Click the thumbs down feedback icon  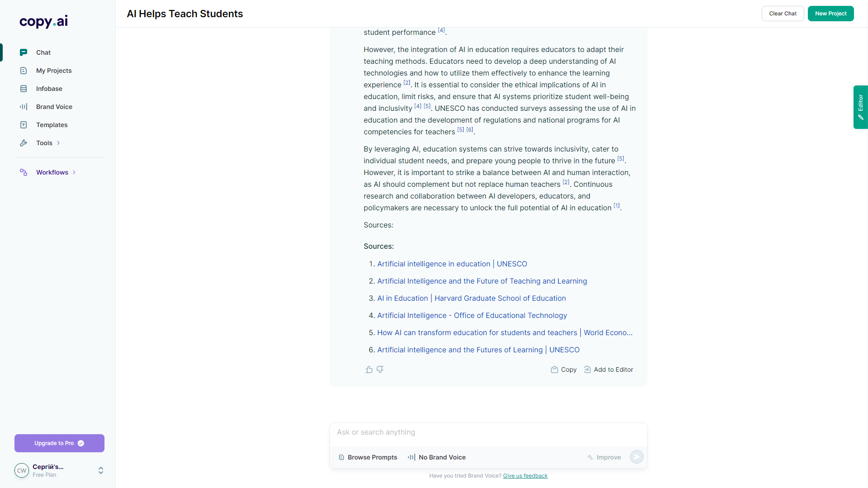point(380,370)
